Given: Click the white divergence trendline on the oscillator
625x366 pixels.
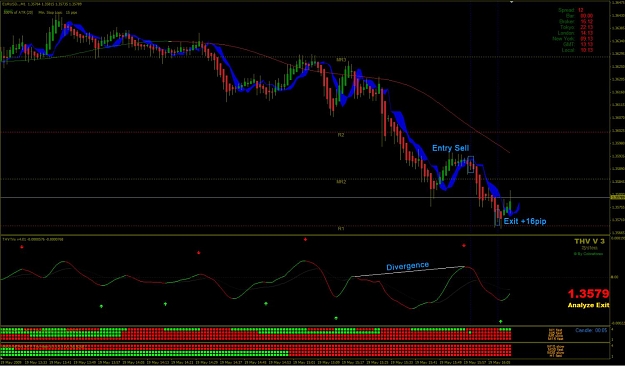Looking at the screenshot, I should (409, 271).
